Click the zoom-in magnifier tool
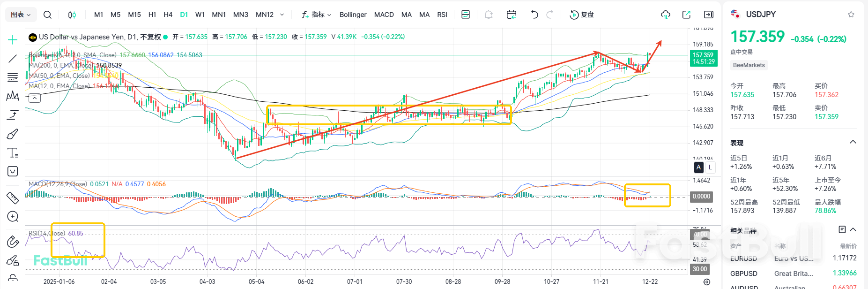 coord(13,217)
